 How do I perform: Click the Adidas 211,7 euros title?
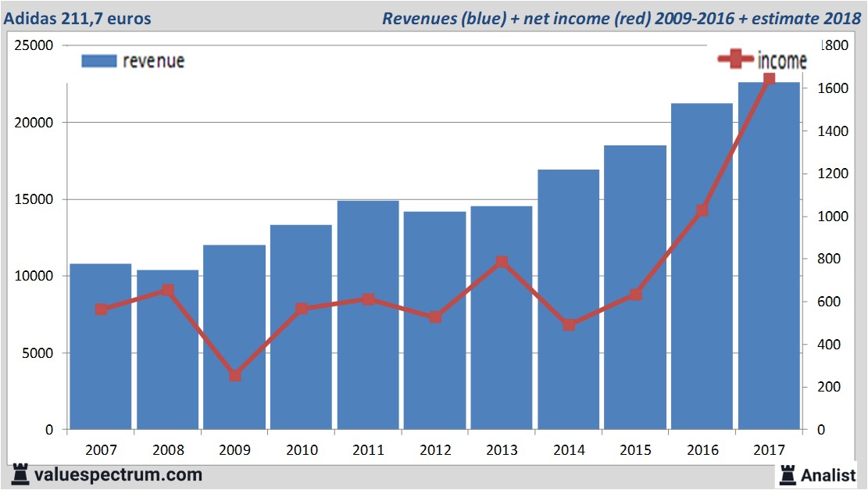tap(77, 18)
